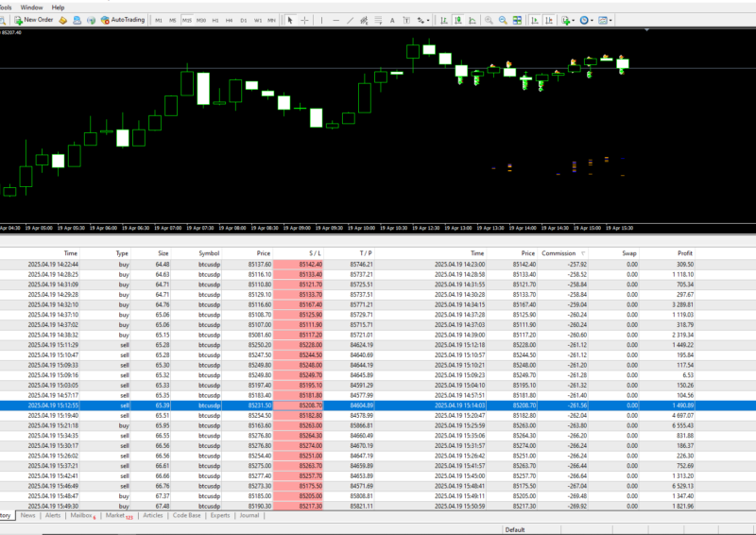Sort history by the Profit column header
Image resolution: width=756 pixels, height=535 pixels.
(684, 253)
